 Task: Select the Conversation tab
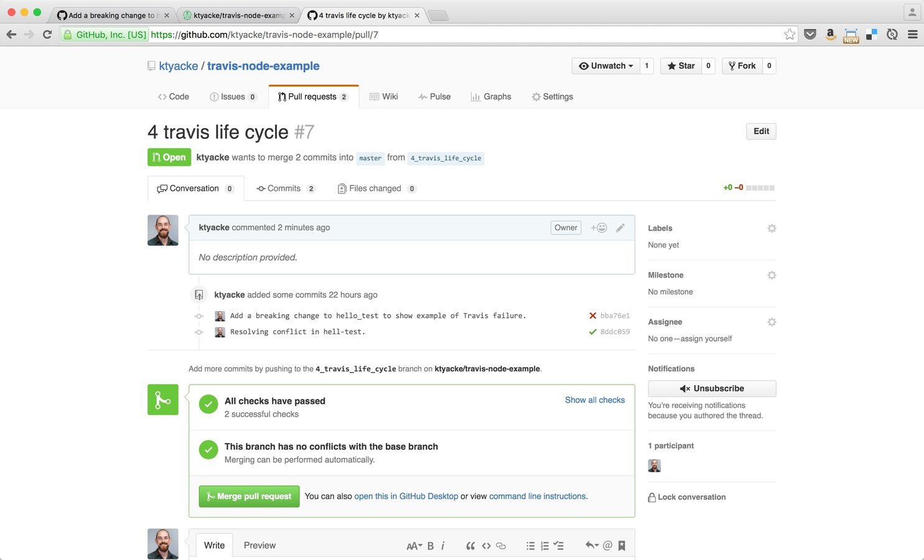(x=195, y=189)
